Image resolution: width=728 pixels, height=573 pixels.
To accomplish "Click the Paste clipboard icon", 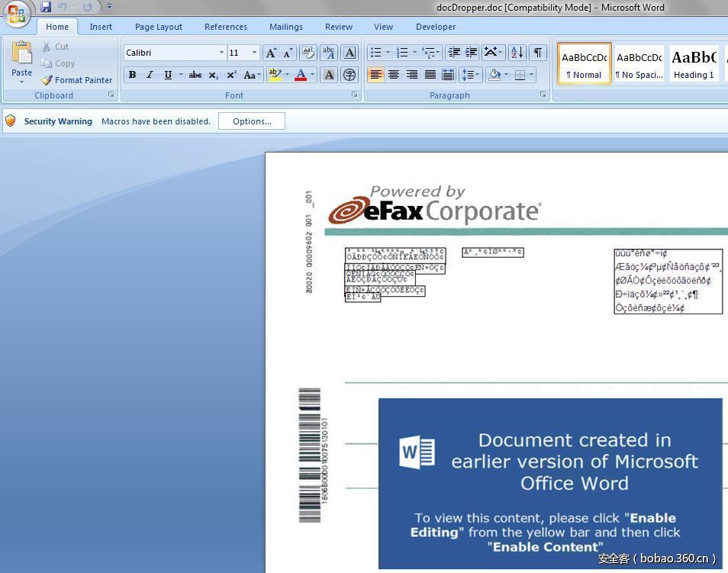I will coord(21,55).
